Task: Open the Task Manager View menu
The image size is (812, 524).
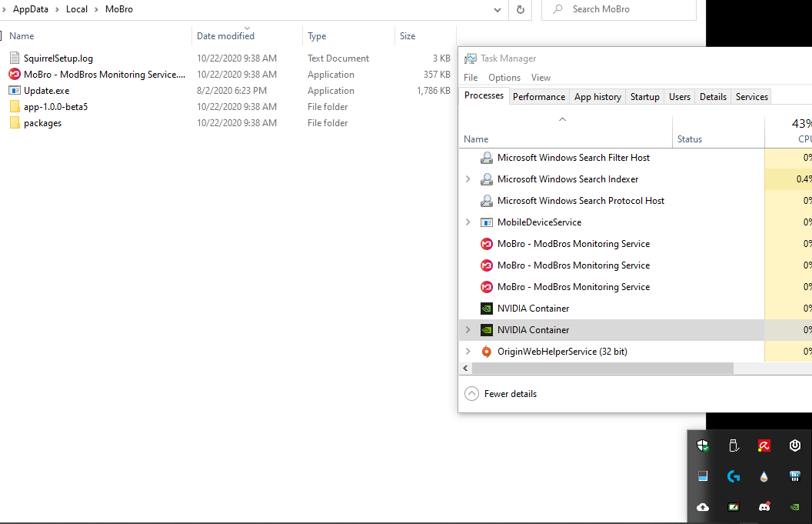Action: (x=541, y=78)
